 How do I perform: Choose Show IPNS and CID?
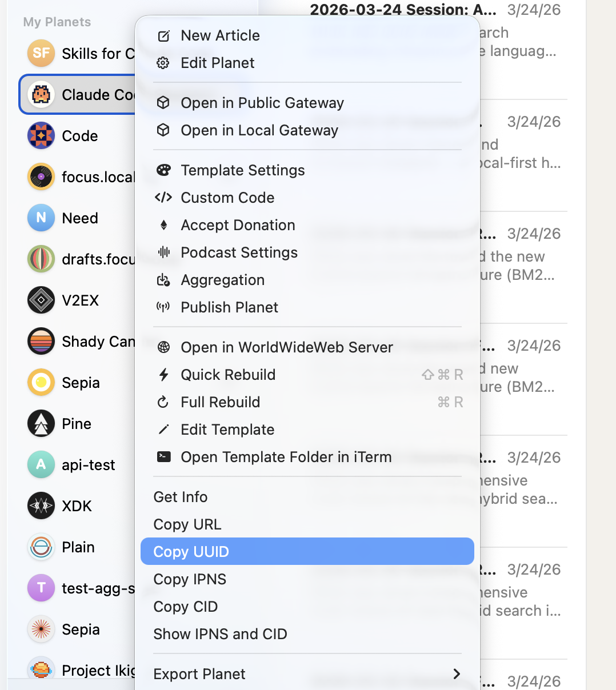(x=220, y=634)
